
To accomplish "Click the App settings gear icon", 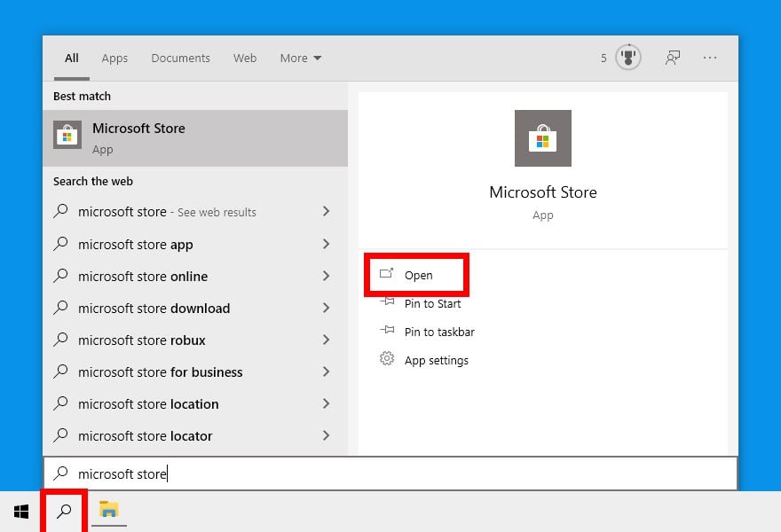I will tap(387, 359).
